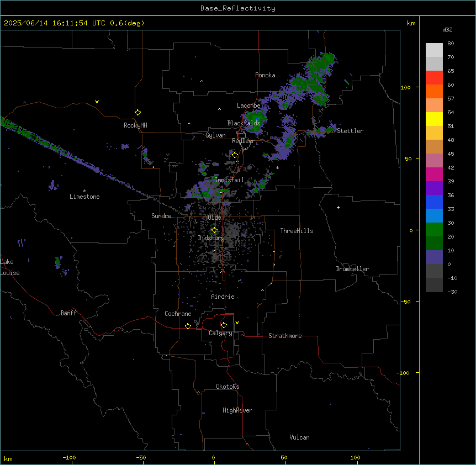
Task: Select the RedDeer city label
Action: coord(243,141)
